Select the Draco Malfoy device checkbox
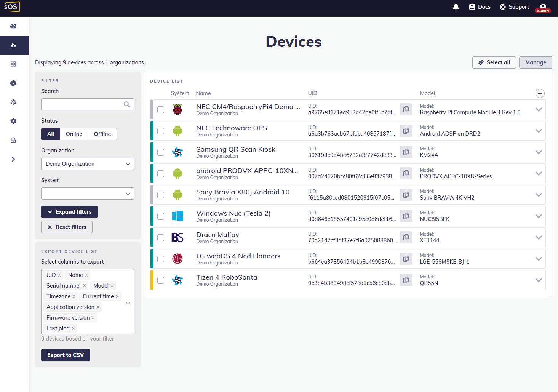This screenshot has height=392, width=558. [x=160, y=237]
